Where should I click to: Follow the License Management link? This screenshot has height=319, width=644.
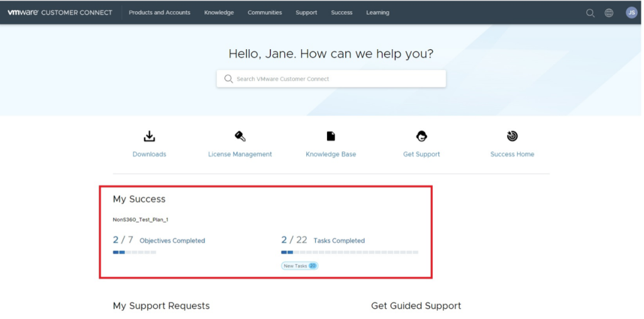[x=240, y=154]
